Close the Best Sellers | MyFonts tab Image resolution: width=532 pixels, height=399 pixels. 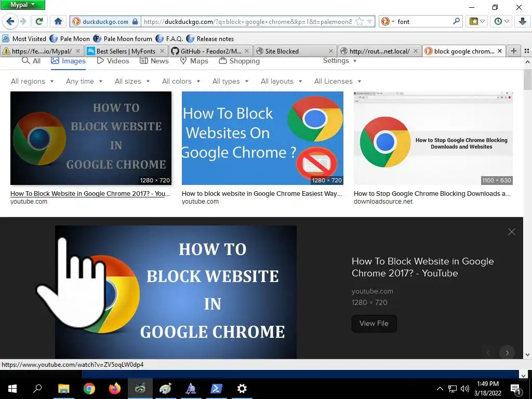[x=162, y=51]
